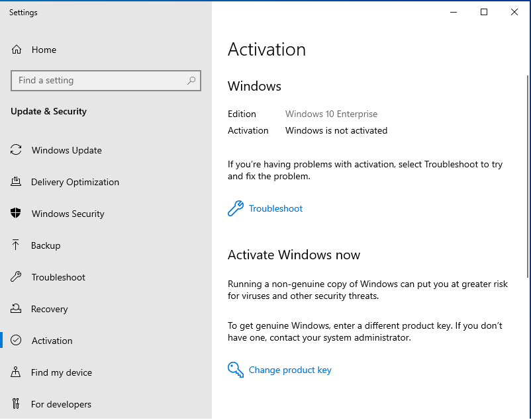Click the wrench icon beside Troubleshoot link
The height and width of the screenshot is (420, 531).
(236, 208)
